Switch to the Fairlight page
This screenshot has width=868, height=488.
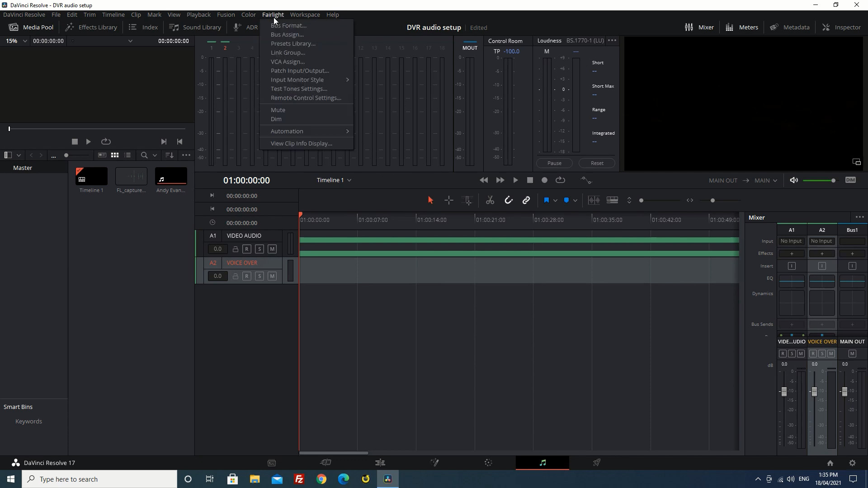pyautogui.click(x=542, y=463)
